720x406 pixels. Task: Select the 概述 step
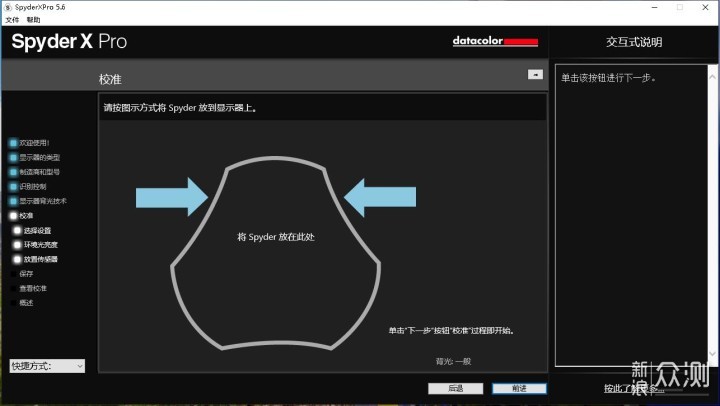tap(22, 303)
